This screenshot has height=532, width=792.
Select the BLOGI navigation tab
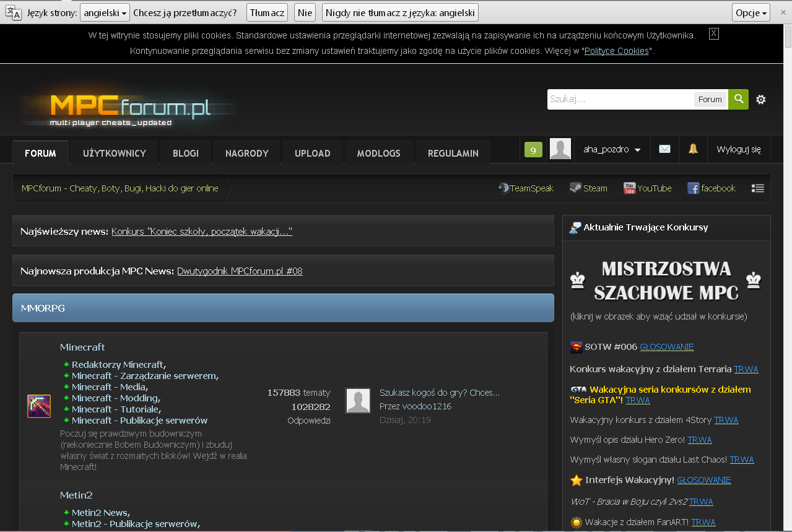point(186,153)
